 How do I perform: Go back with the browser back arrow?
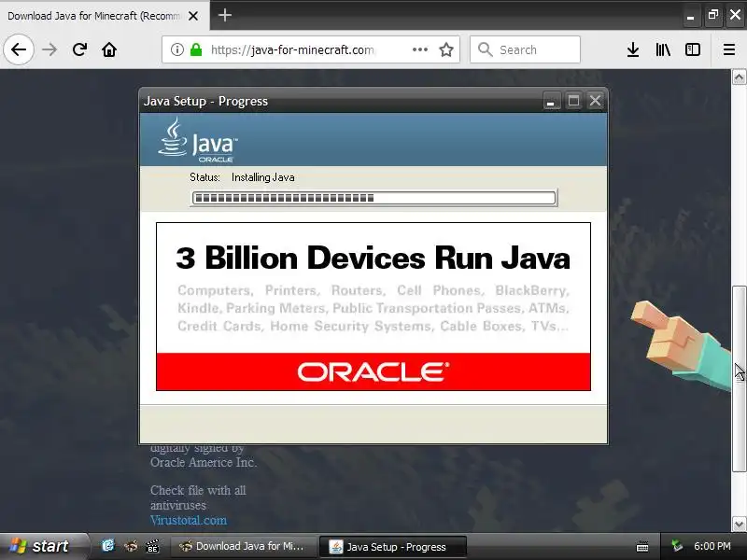coord(19,49)
